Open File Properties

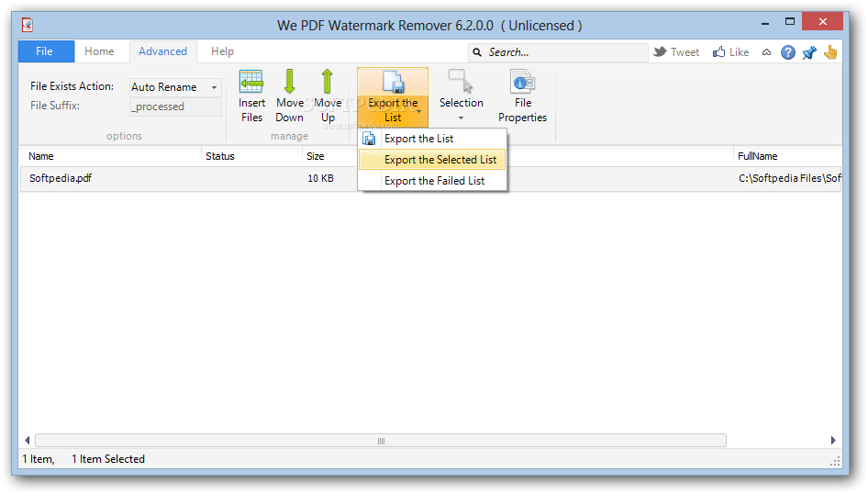(522, 97)
